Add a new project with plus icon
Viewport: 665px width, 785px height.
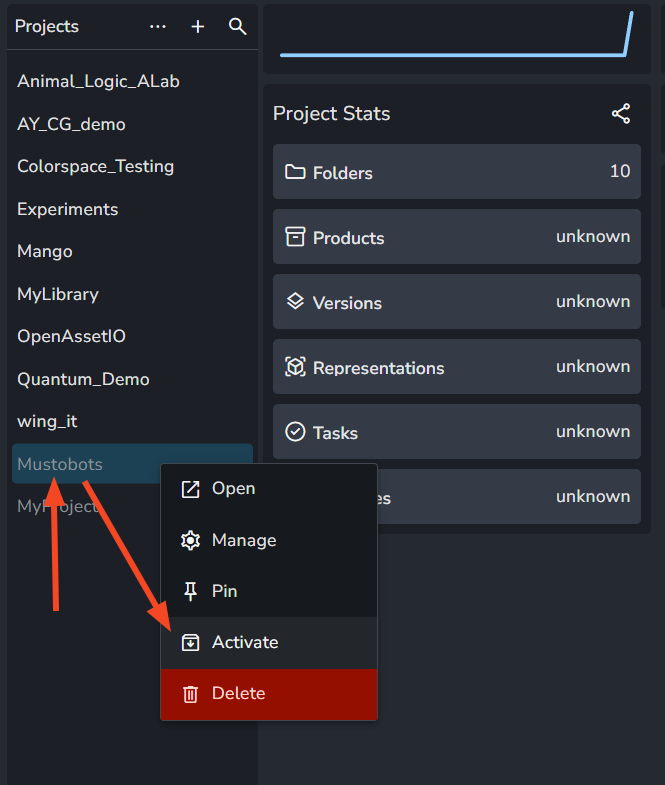pyautogui.click(x=198, y=27)
